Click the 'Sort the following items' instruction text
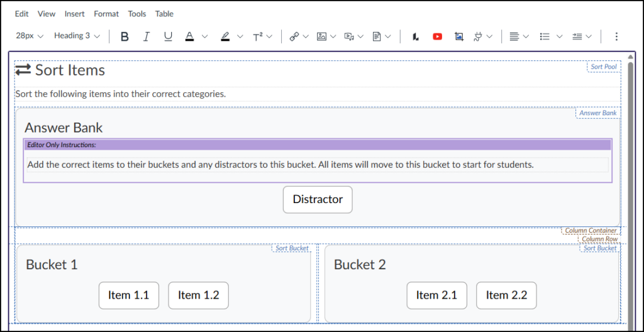Viewport: 644px width, 332px height. click(121, 94)
